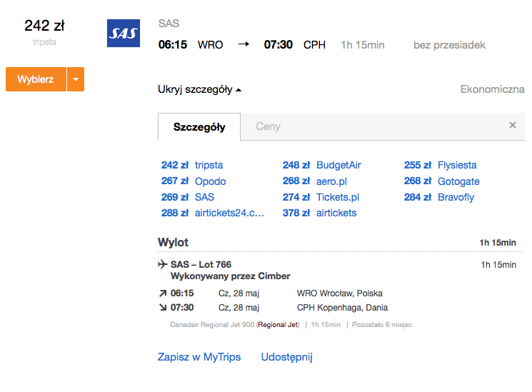Close the details panel with X
The height and width of the screenshot is (392, 532).
512,125
